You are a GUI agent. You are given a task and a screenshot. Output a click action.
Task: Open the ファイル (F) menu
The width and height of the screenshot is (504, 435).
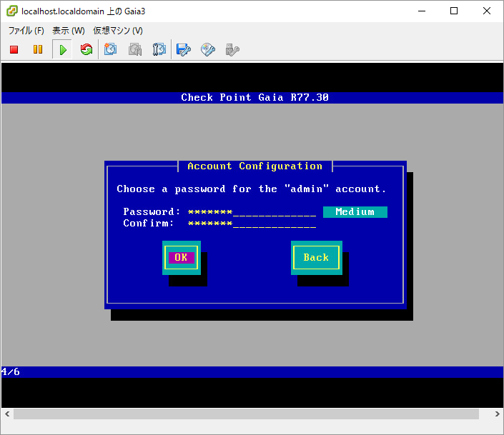tap(26, 31)
